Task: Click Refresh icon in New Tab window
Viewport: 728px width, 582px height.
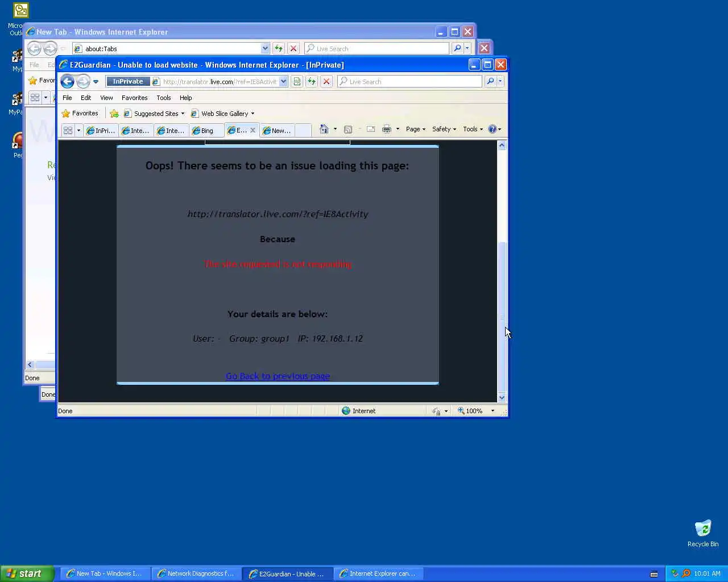Action: 278,48
